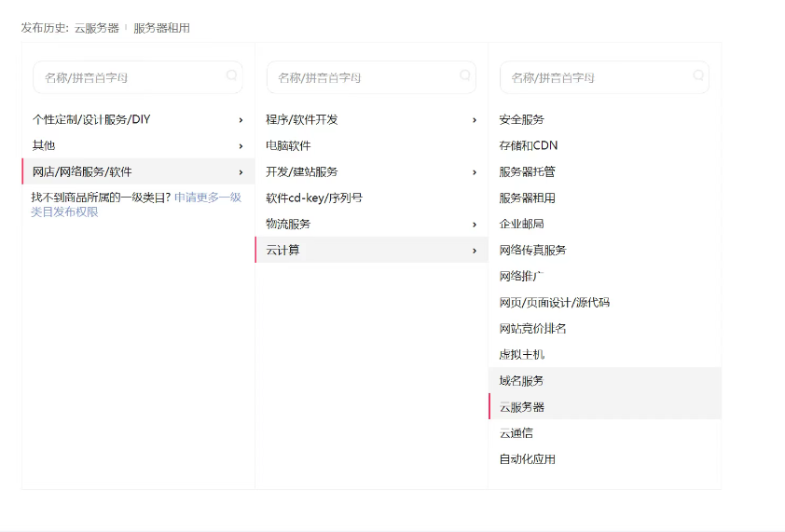Viewport: 785px width, 532px height.
Task: Choose 域名服务 leaf category
Action: coord(521,381)
